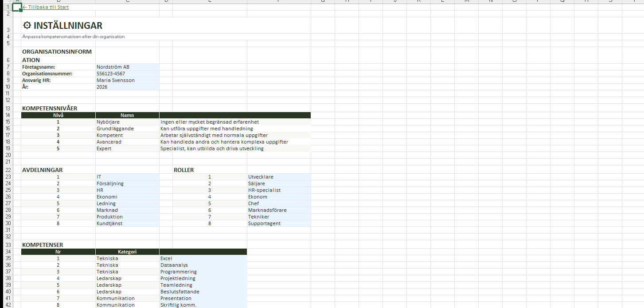Select the year cell containing 2026
The width and height of the screenshot is (644, 308).
pyautogui.click(x=127, y=87)
